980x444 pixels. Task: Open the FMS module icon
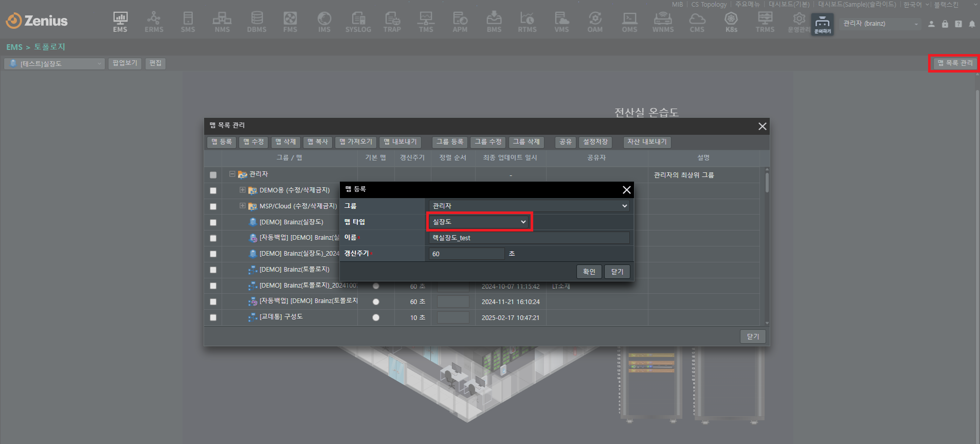click(x=290, y=22)
